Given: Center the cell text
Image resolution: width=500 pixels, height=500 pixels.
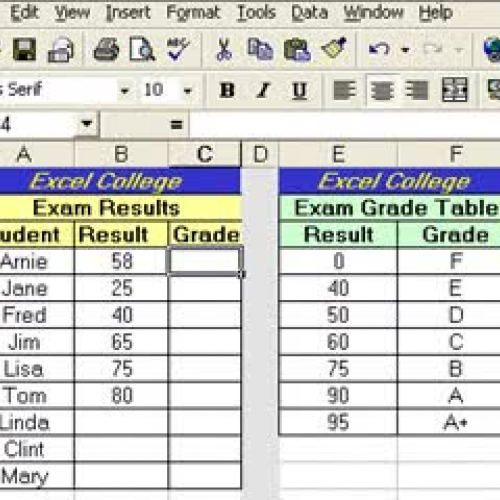Looking at the screenshot, I should click(x=382, y=90).
